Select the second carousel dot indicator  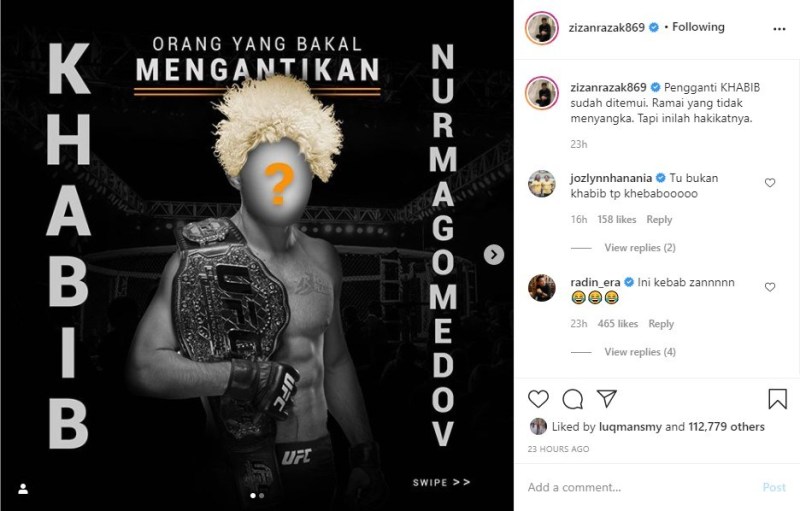coord(262,495)
